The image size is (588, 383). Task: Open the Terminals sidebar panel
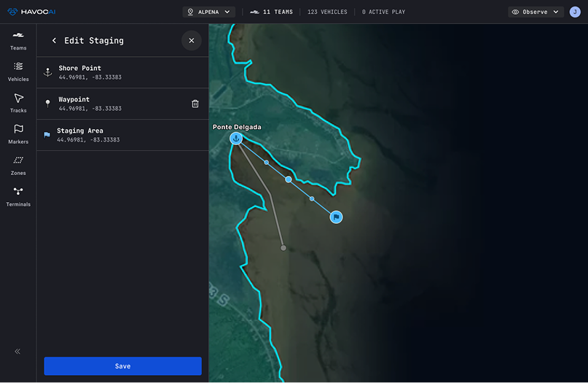18,196
